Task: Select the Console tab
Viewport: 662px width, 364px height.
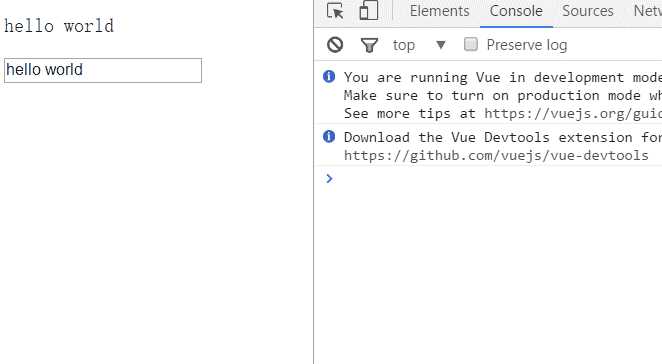Action: coord(516,11)
